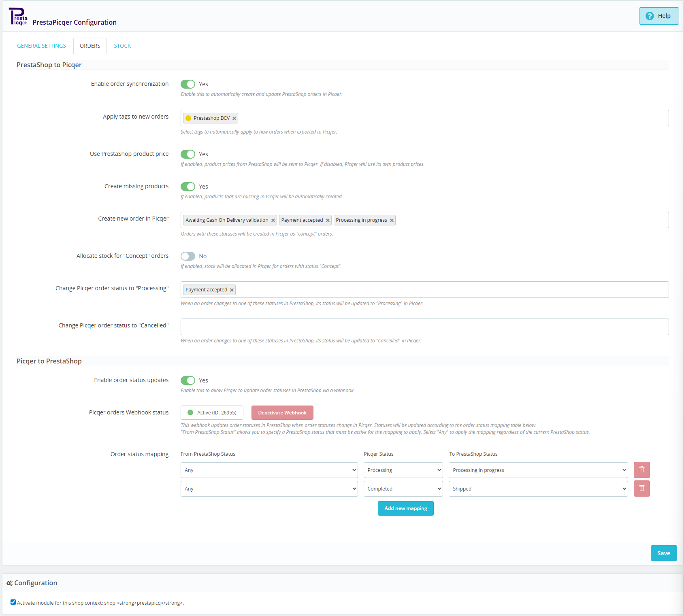Change the Shipped status dropdown
The image size is (684, 616).
pyautogui.click(x=538, y=489)
